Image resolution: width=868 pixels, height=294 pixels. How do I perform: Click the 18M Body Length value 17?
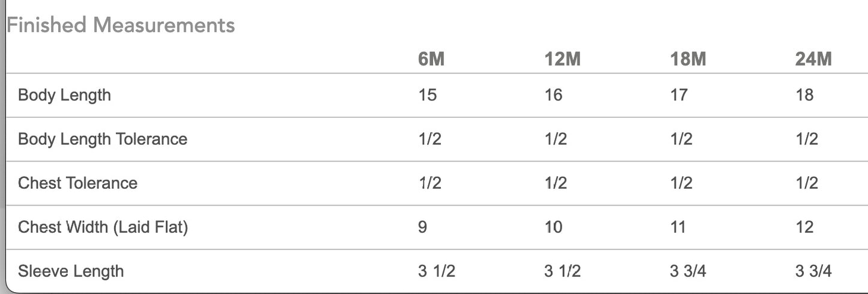[679, 95]
